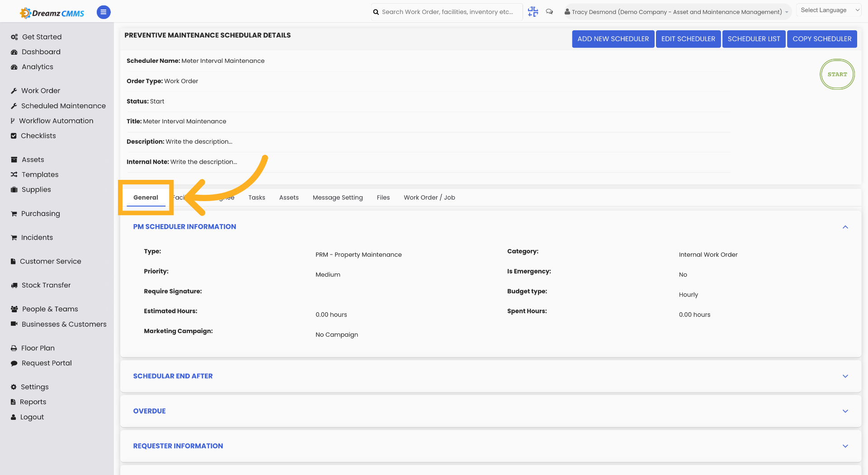Click the DreamzCMMS logo
Image resolution: width=868 pixels, height=475 pixels.
tap(52, 13)
